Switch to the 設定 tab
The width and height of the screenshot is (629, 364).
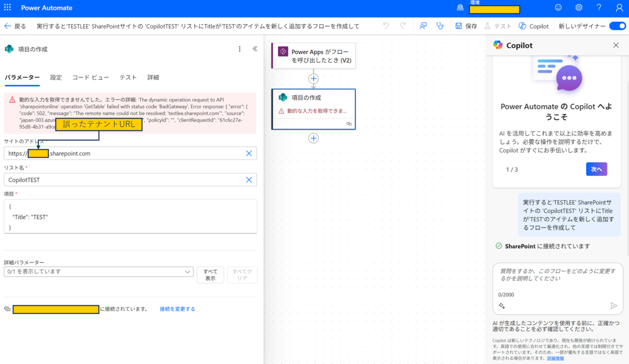56,78
